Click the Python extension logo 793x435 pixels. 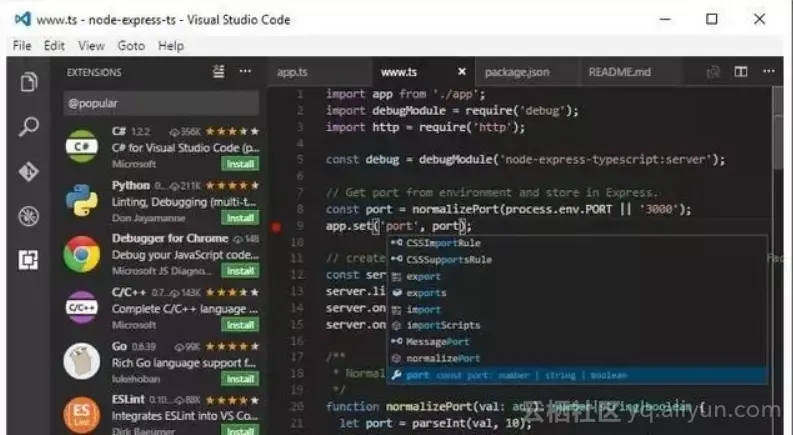tap(82, 200)
